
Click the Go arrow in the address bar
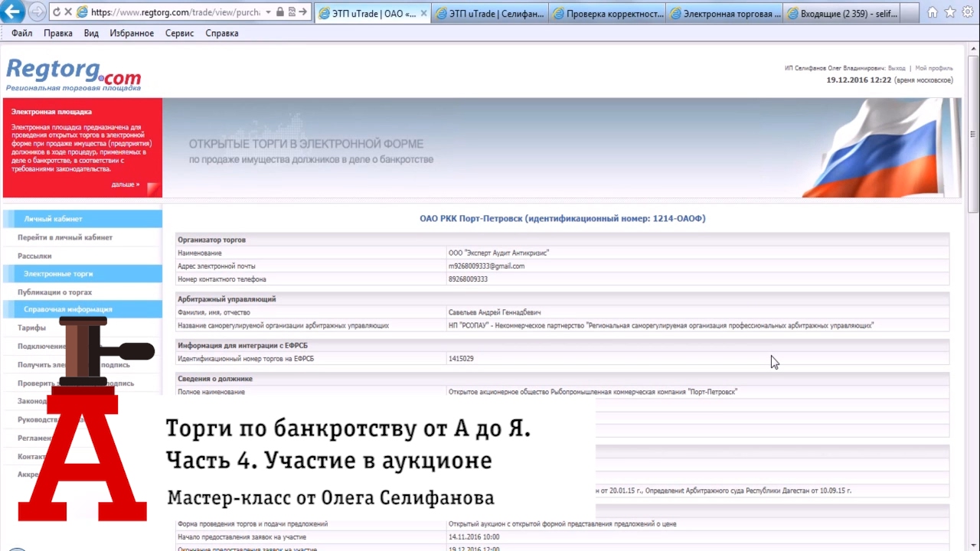point(303,12)
